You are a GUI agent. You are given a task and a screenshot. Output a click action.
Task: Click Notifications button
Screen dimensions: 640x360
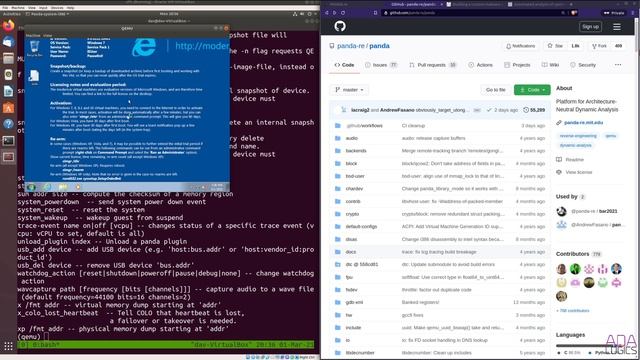(520, 46)
